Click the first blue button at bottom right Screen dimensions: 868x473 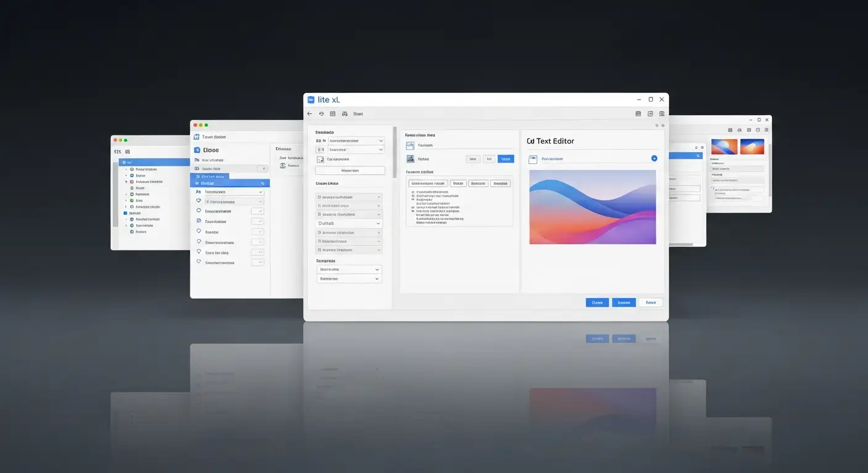[x=597, y=302]
